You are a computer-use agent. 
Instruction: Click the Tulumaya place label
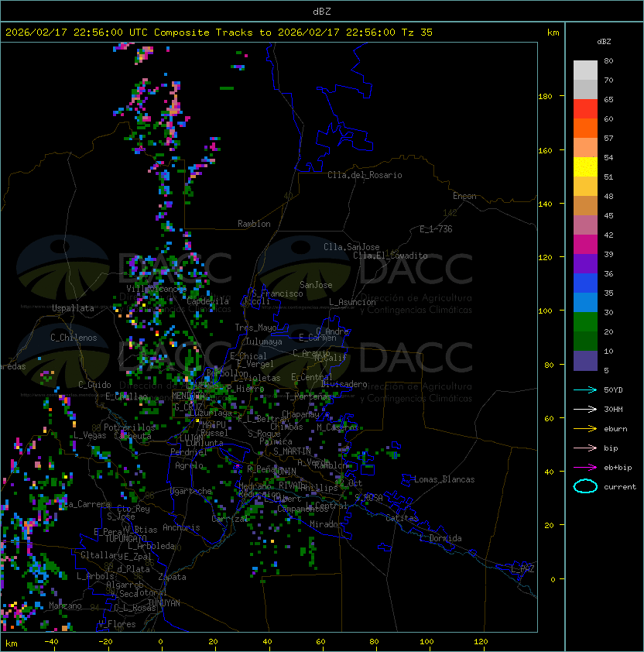pos(264,341)
